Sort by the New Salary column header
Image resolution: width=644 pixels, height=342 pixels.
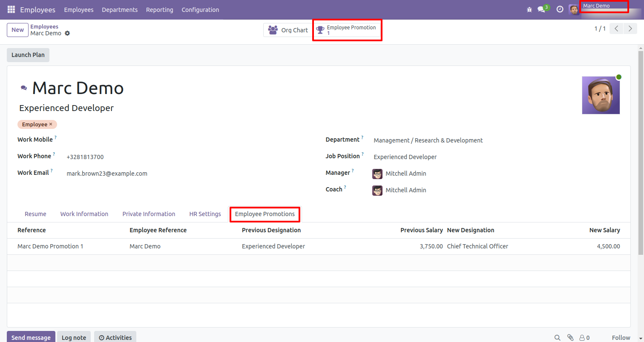605,230
